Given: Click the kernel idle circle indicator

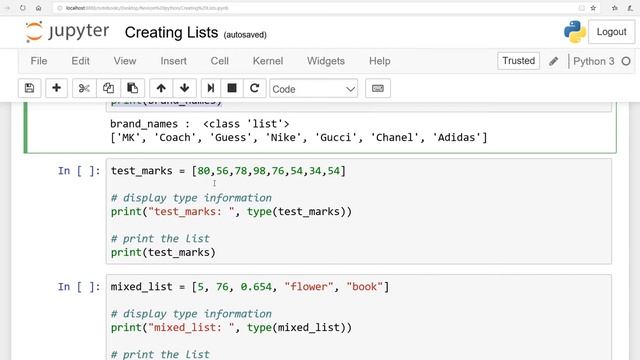Looking at the screenshot, I should tap(626, 61).
